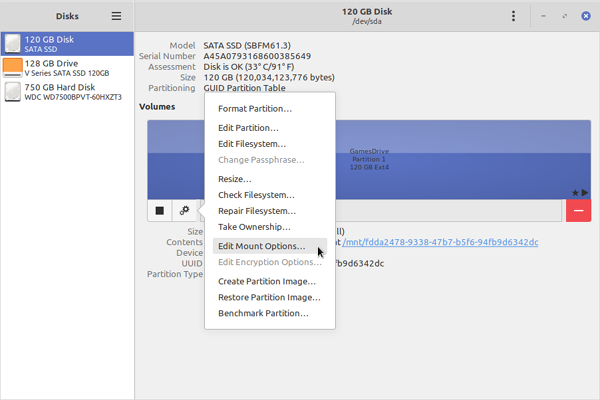
Task: Select the 750 GB Hard Disk
Action: [67, 92]
